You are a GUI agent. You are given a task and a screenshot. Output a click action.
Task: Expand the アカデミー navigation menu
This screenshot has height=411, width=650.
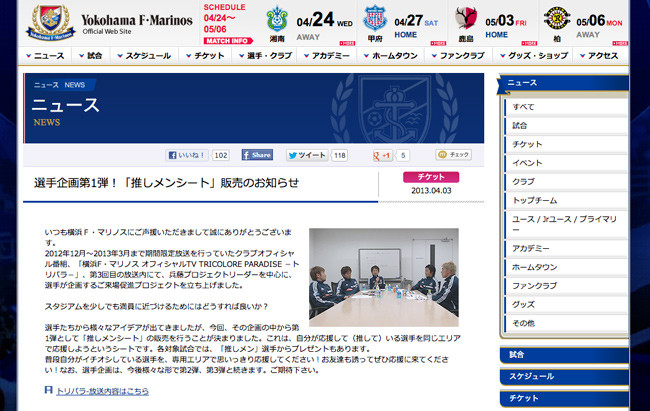tap(327, 56)
